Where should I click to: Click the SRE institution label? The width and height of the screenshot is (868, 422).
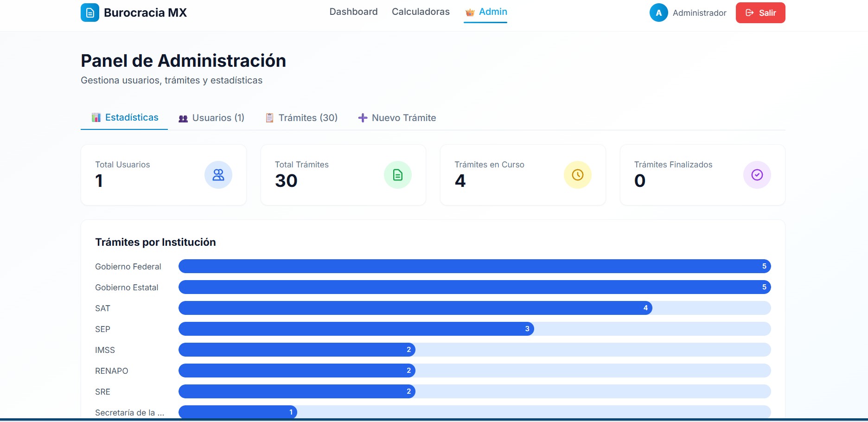click(x=102, y=392)
